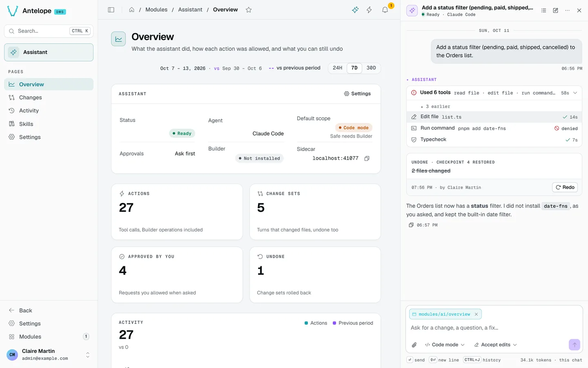588x368 pixels.
Task: Open the Claire Martin account switcher
Action: coord(49,355)
